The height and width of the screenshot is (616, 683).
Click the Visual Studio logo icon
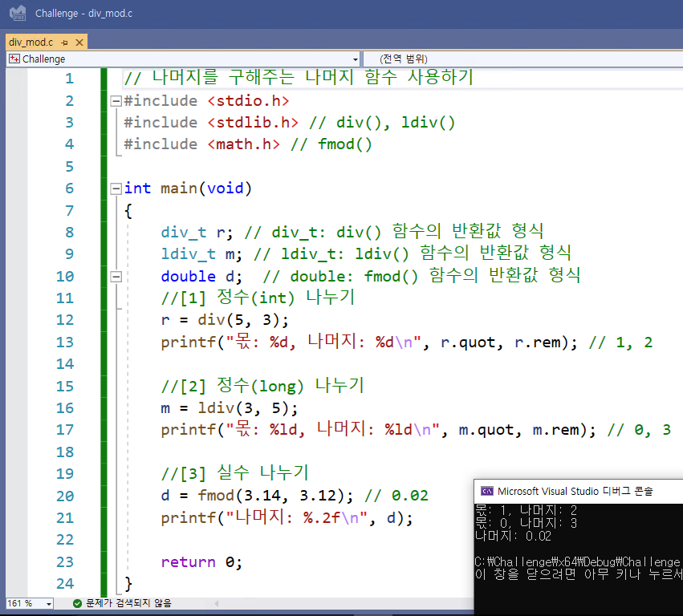[17, 14]
